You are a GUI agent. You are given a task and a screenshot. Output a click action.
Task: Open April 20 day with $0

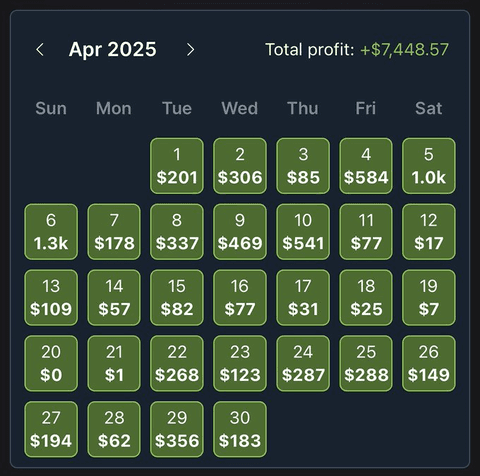point(51,363)
